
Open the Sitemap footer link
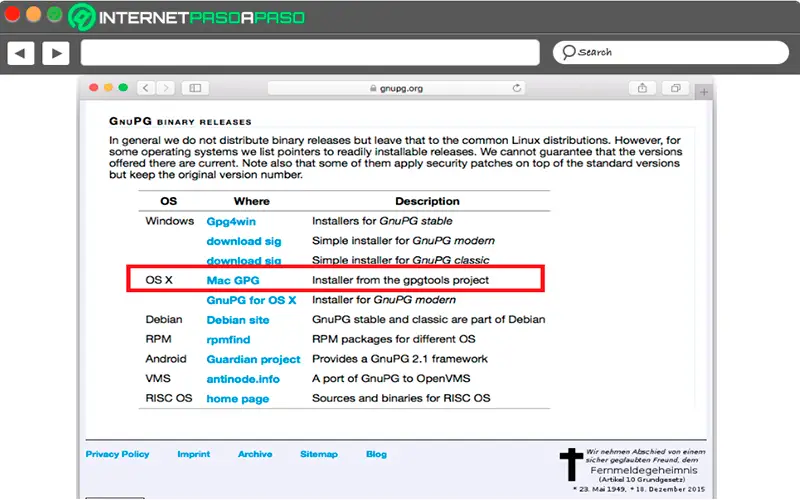click(x=319, y=454)
